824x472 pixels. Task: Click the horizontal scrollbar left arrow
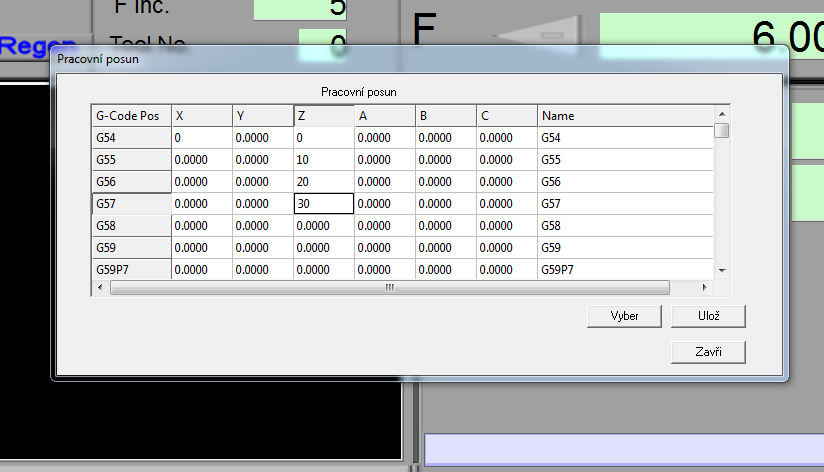[100, 287]
